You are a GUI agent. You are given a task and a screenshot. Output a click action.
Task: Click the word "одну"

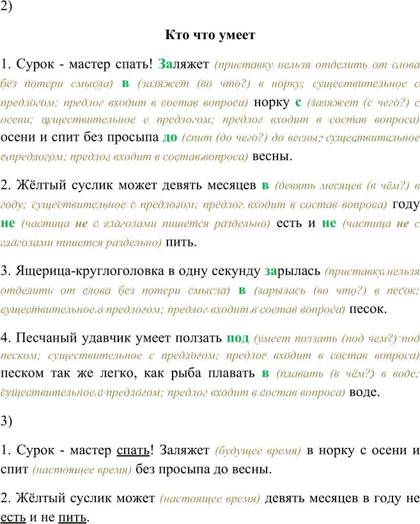tap(193, 271)
